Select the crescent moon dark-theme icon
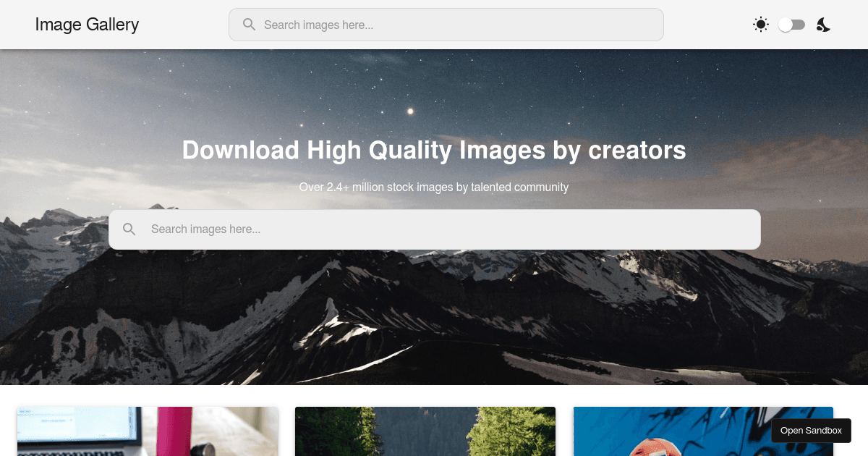This screenshot has width=868, height=456. pos(823,25)
